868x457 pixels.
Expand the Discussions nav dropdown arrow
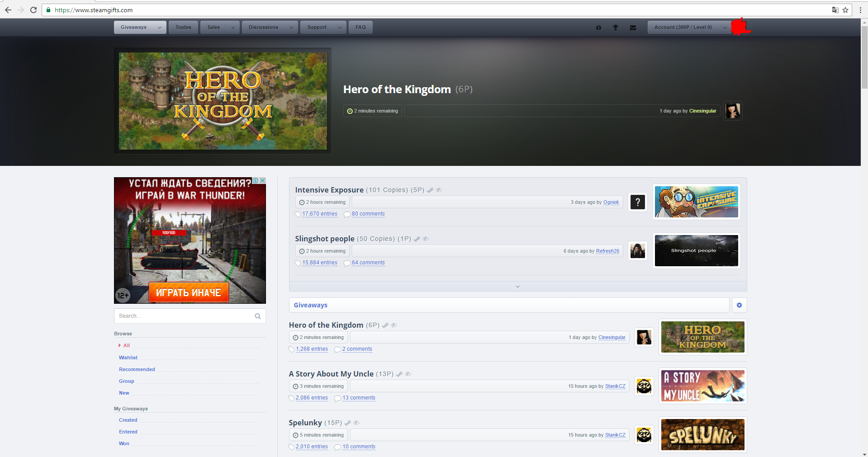[291, 28]
